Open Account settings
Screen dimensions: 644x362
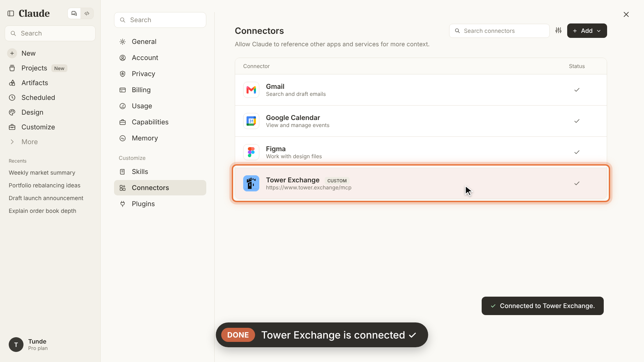[x=160, y=58]
